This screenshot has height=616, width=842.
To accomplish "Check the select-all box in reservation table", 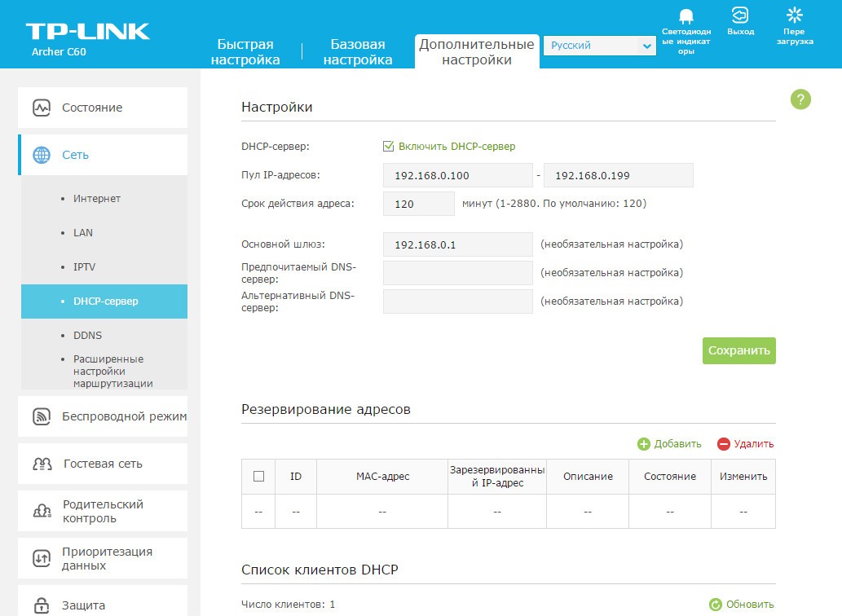I will (x=258, y=477).
